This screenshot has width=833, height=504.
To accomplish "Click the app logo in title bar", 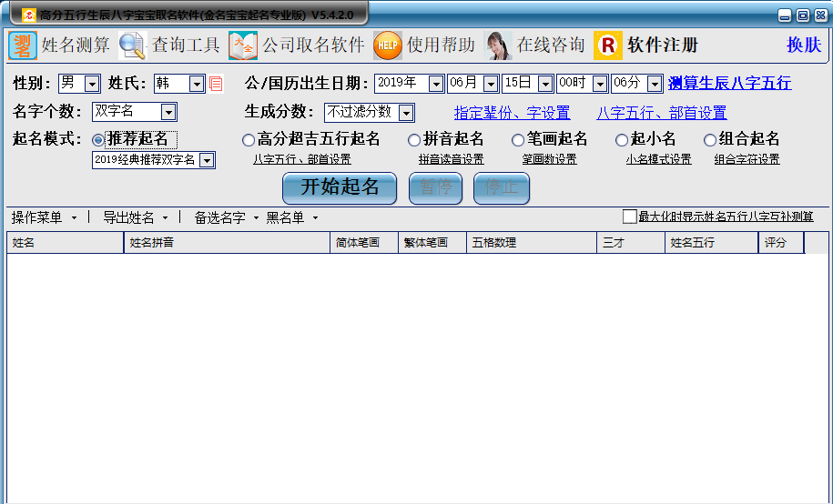I will click(x=28, y=15).
